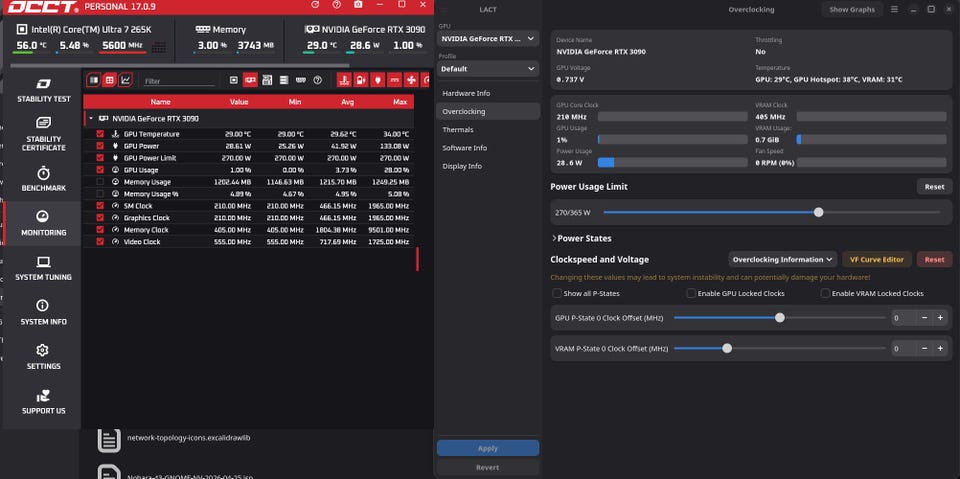Filter sensors by CPU device icon
Image resolution: width=960 pixels, height=479 pixels.
point(233,80)
